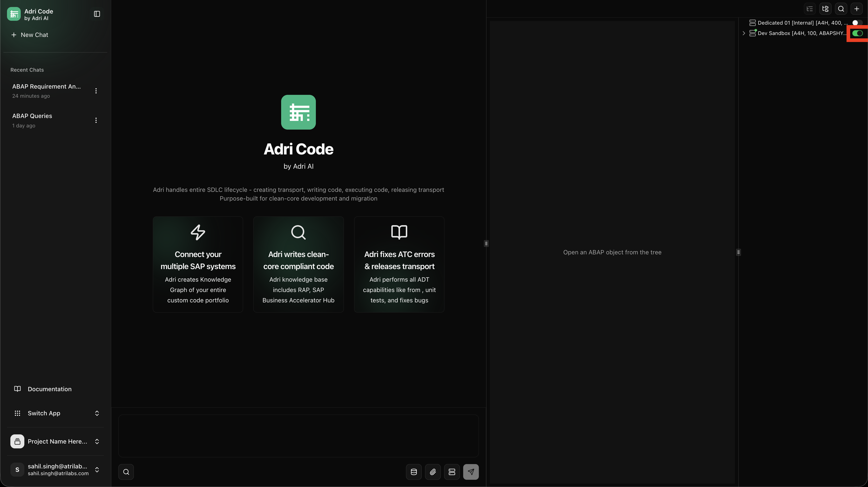
Task: Add a new system with the plus icon
Action: coord(857,9)
